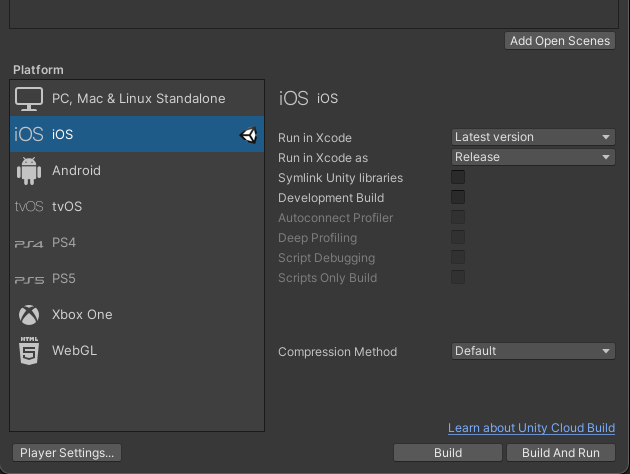Enable Symlink Unity libraries checkbox
This screenshot has width=630, height=474.
click(458, 177)
